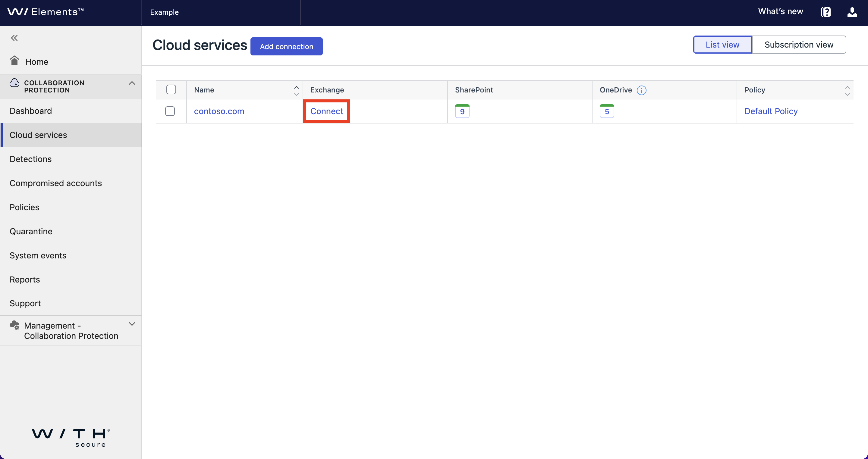Viewport: 868px width, 459px height.
Task: Click the Management - Collaboration Protection label
Action: pyautogui.click(x=71, y=331)
